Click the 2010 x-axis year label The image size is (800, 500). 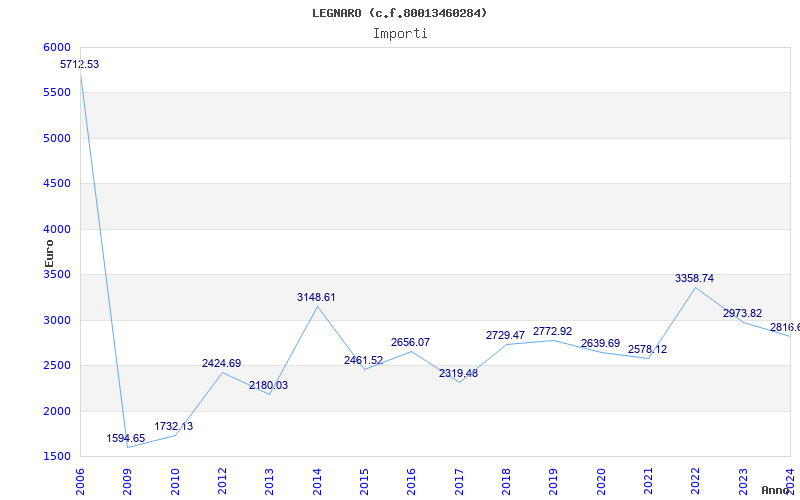(174, 482)
